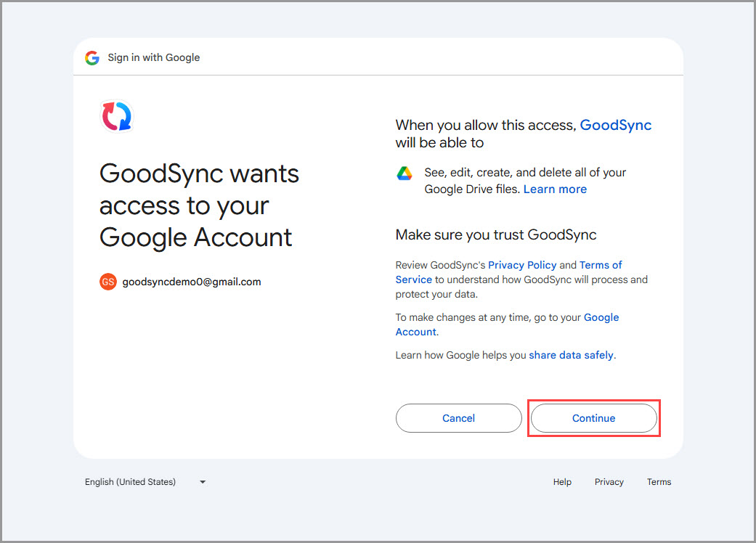The height and width of the screenshot is (543, 756).
Task: Open the Privacy Policy link
Action: (x=522, y=265)
